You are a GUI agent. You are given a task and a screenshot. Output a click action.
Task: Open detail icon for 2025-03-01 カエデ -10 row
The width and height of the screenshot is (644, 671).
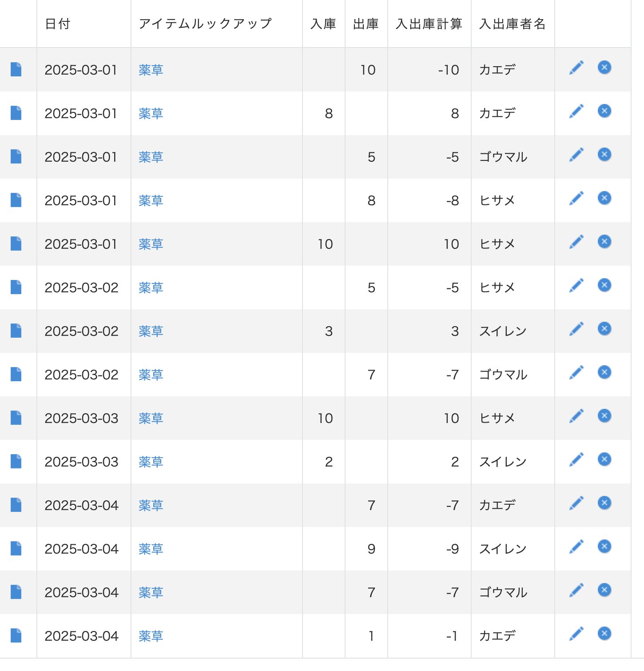click(16, 69)
